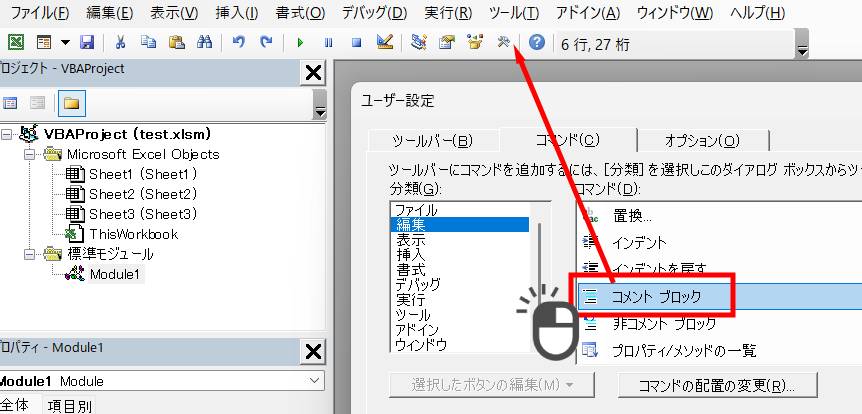Open the 編集(E) menu

click(109, 13)
